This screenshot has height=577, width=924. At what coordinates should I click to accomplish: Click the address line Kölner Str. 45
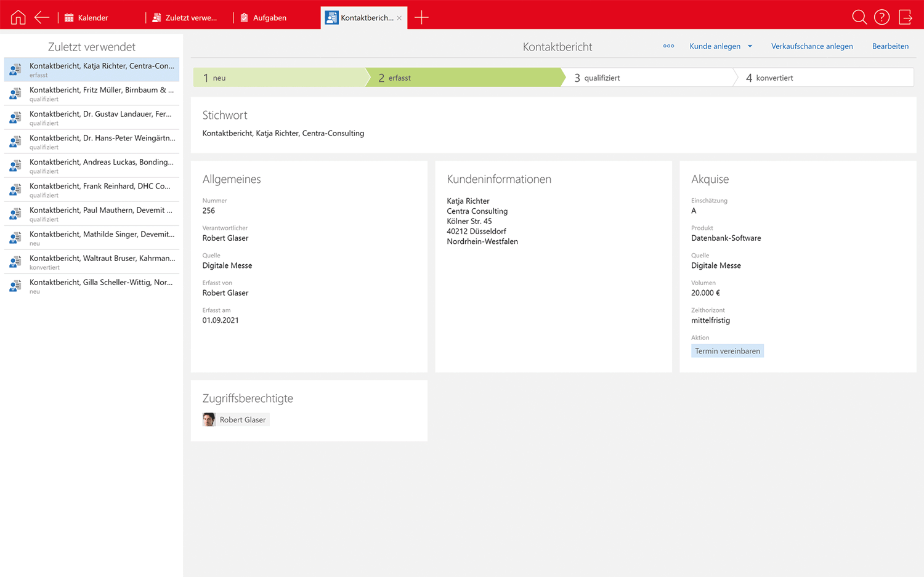(469, 221)
